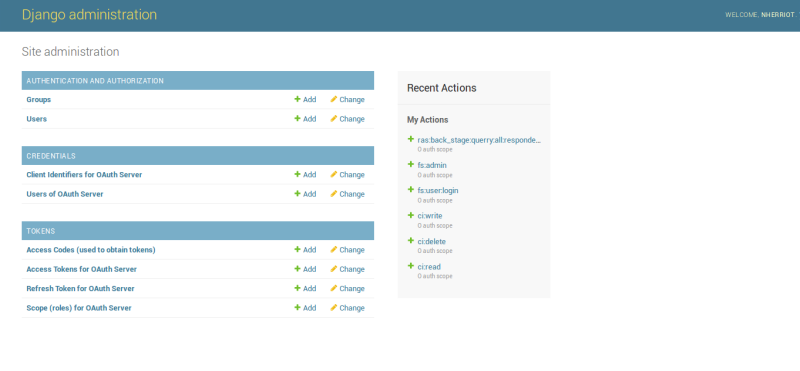
Task: Click plus icon beside ci:write recent action
Action: pyautogui.click(x=411, y=215)
